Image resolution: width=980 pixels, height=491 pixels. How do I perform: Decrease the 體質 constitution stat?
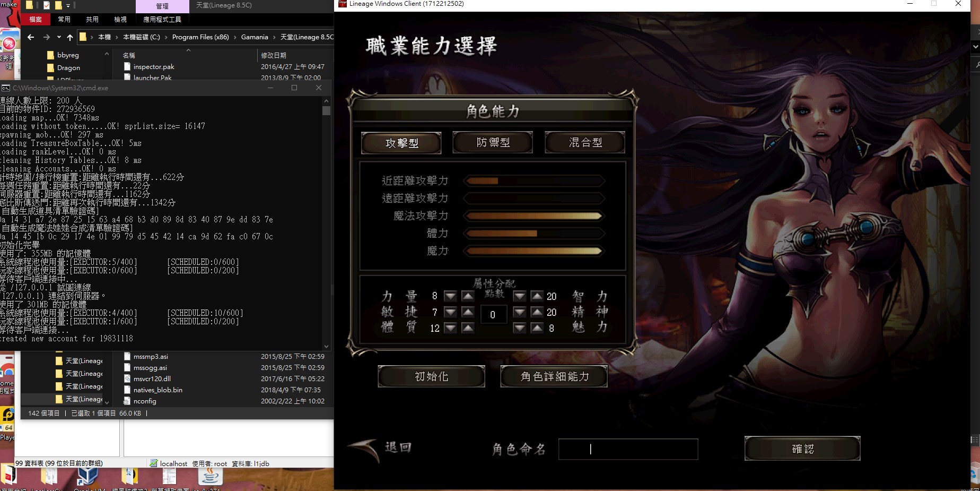450,328
